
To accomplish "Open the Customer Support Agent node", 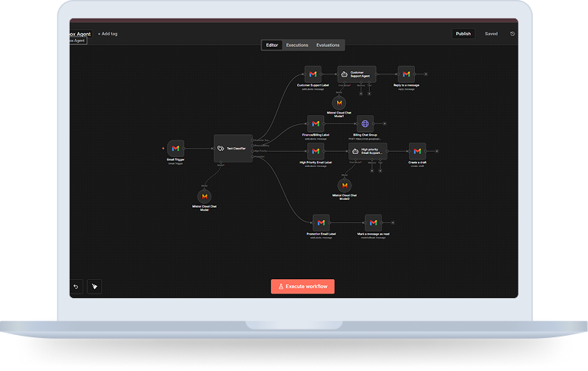I will [356, 74].
